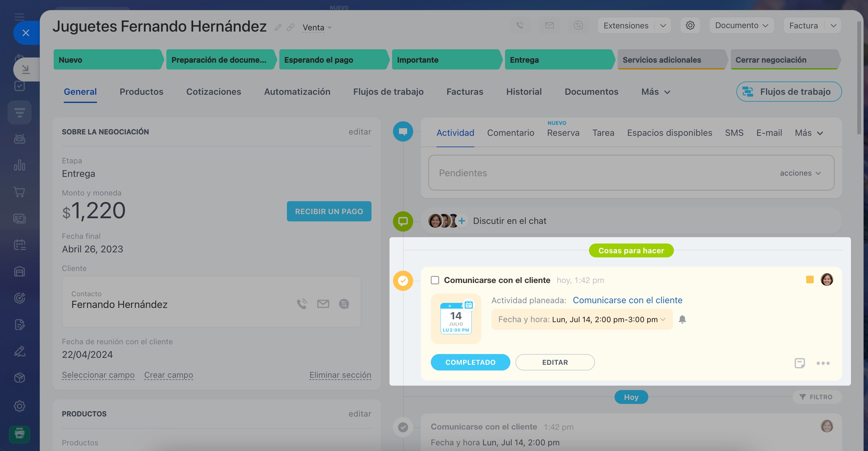Viewport: 868px width, 451px height.
Task: Click the minimize-to-corner arrow button
Action: pos(26,69)
